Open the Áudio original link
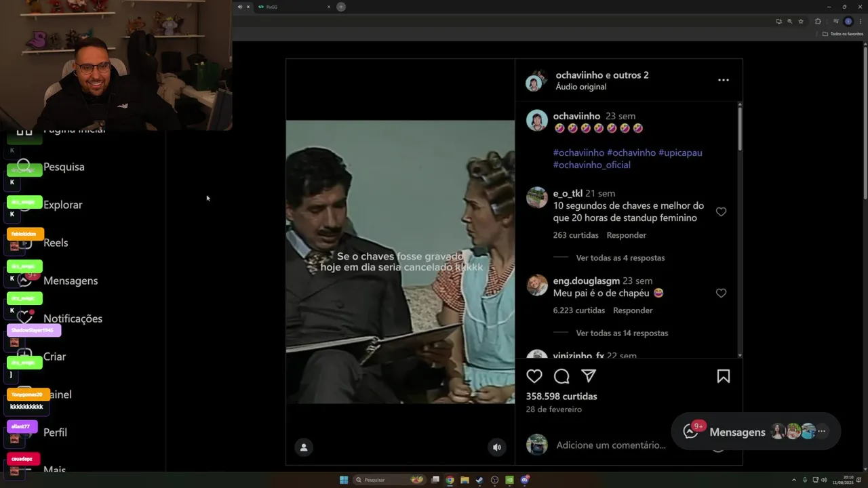The width and height of the screenshot is (868, 488). (580, 87)
